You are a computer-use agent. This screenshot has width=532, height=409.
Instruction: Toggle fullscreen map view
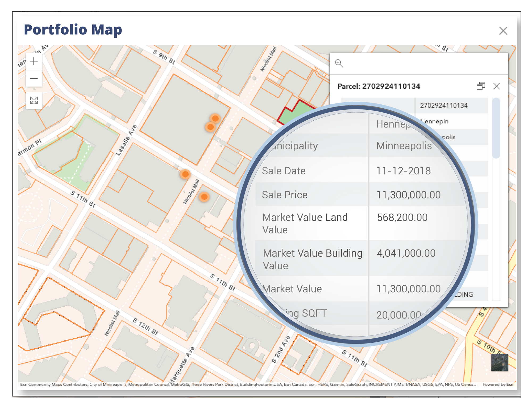coord(34,100)
